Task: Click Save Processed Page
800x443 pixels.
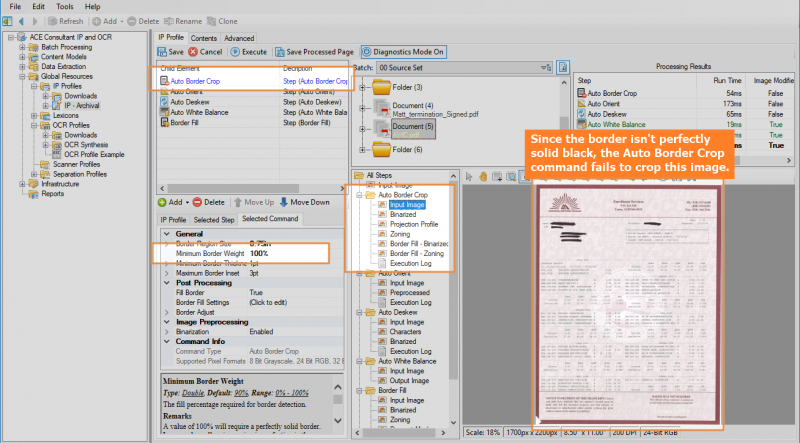Action: [314, 52]
